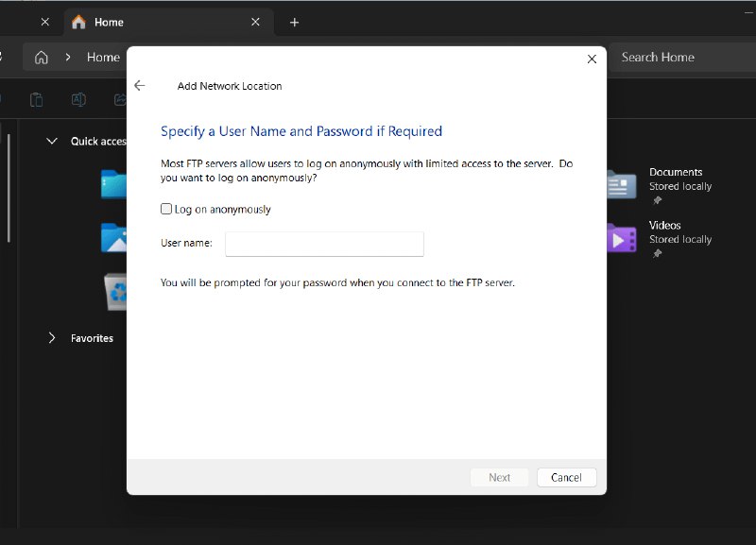756x545 pixels.
Task: Tick the Log on anonymously checkbox
Action: [x=166, y=209]
